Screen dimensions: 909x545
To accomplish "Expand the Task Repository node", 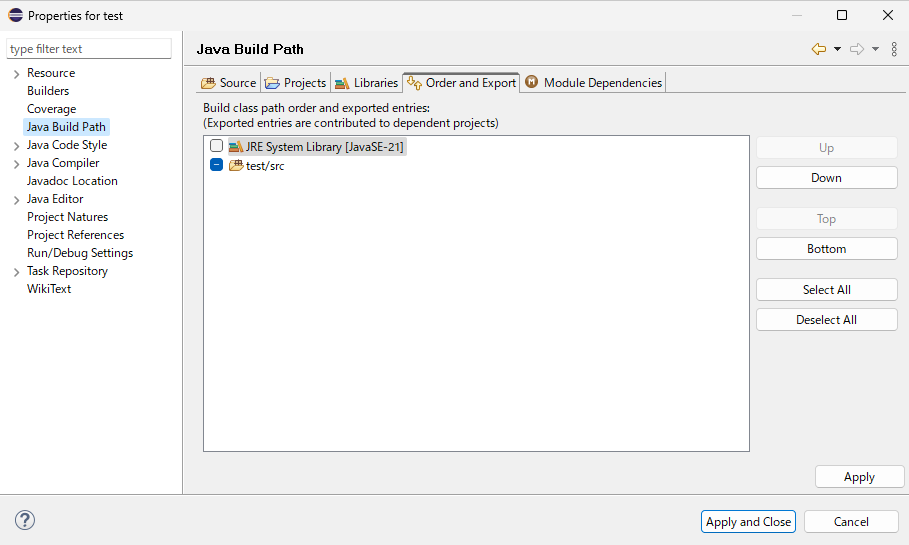I will 16,271.
